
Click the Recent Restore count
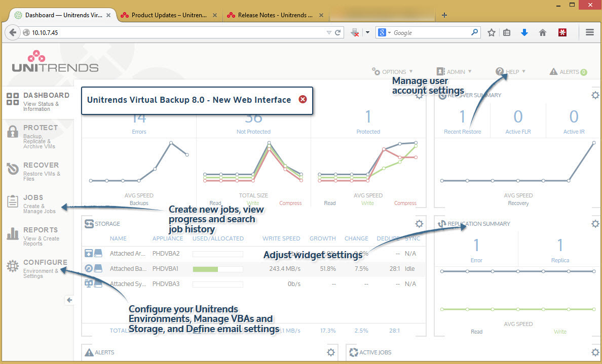click(462, 116)
